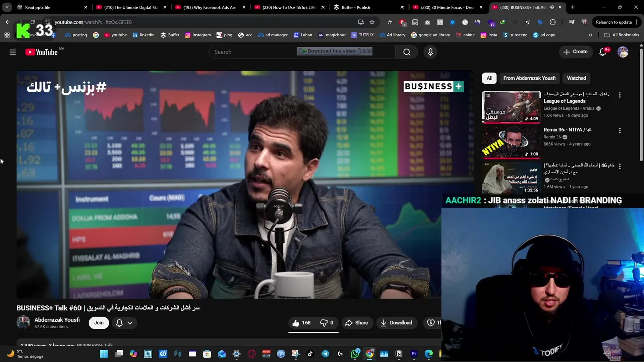Dislike the video with thumbs down
This screenshot has height=362, width=644.
coord(327,323)
